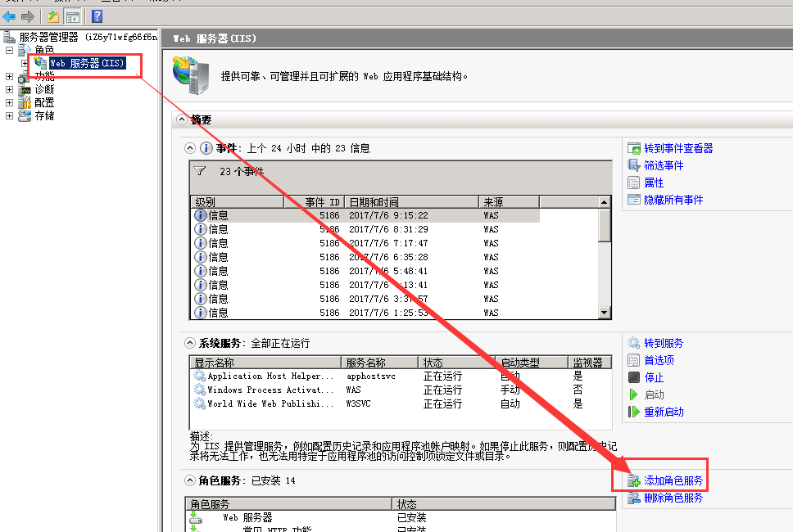Select the Web 服务器 role service row
This screenshot has height=532, width=793.
[x=401, y=518]
